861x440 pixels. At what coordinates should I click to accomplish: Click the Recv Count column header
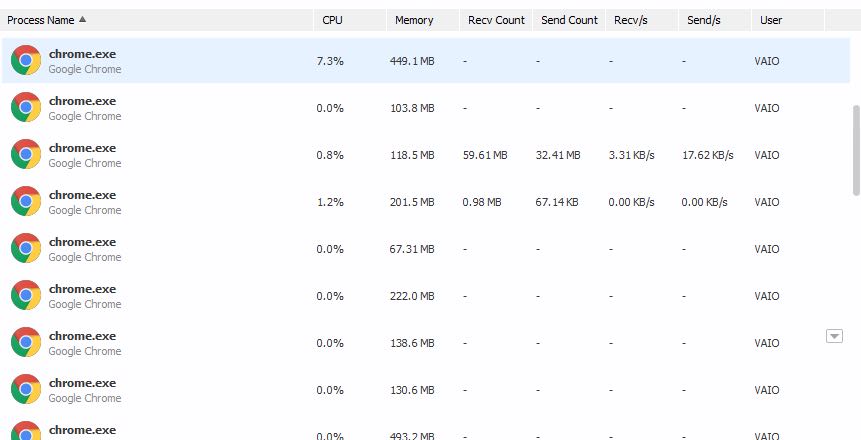pos(496,20)
